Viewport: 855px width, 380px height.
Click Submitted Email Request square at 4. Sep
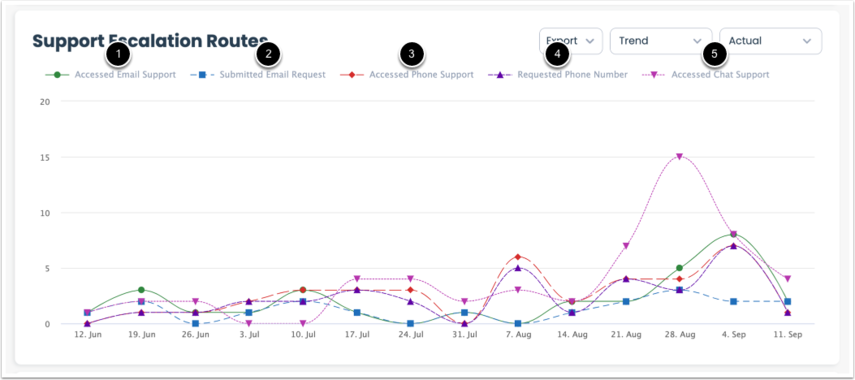733,301
